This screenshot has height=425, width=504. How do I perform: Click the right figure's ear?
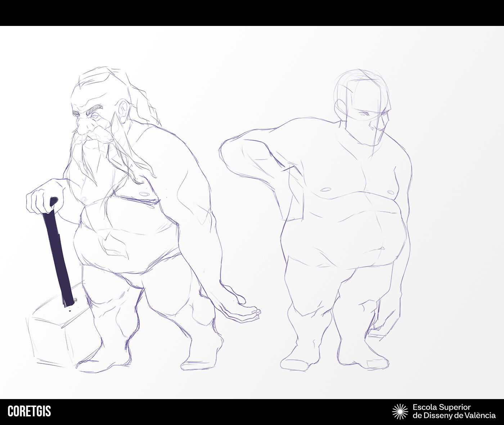pos(339,107)
